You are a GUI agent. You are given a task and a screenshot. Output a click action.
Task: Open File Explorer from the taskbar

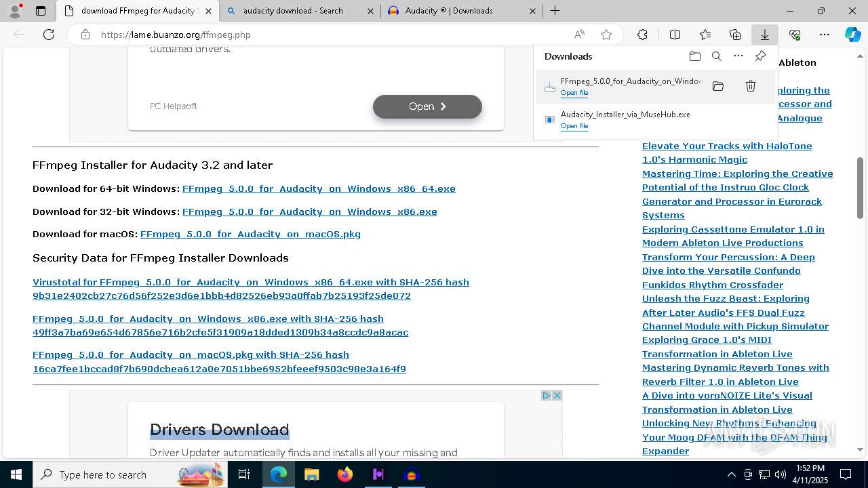[311, 474]
